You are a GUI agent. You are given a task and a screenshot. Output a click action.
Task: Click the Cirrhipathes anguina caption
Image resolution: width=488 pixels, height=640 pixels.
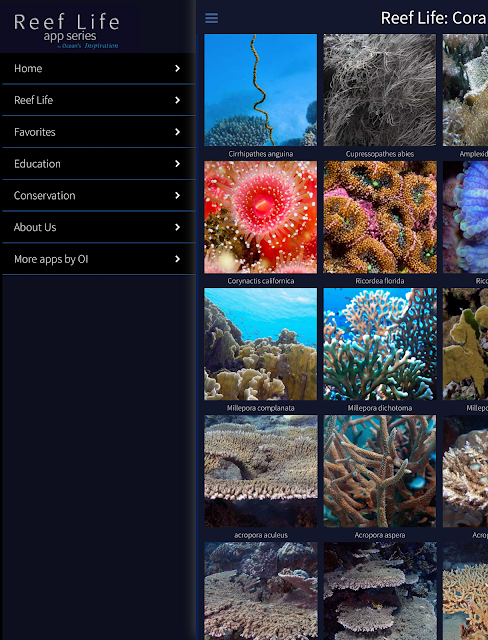click(260, 154)
